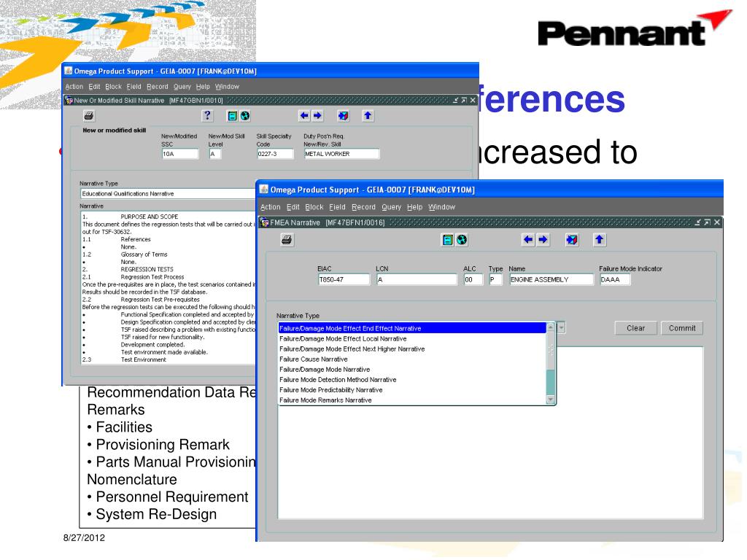Viewport: 747px width, 560px height.
Task: Select Failure Cause Narrative option
Action: [x=412, y=359]
